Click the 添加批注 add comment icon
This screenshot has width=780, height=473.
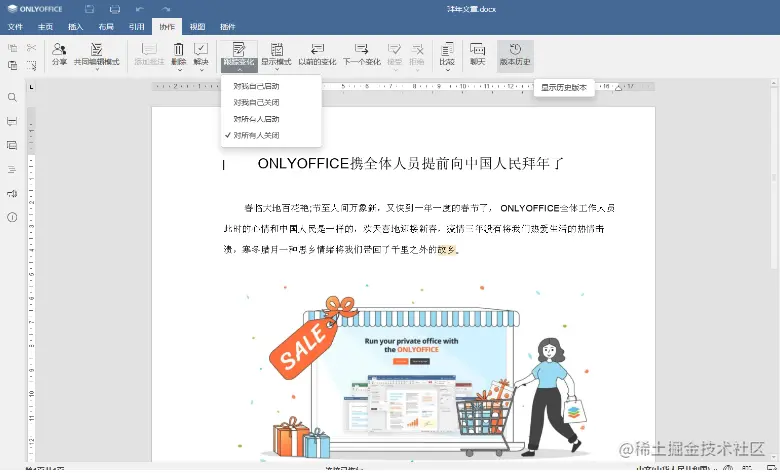tap(149, 49)
